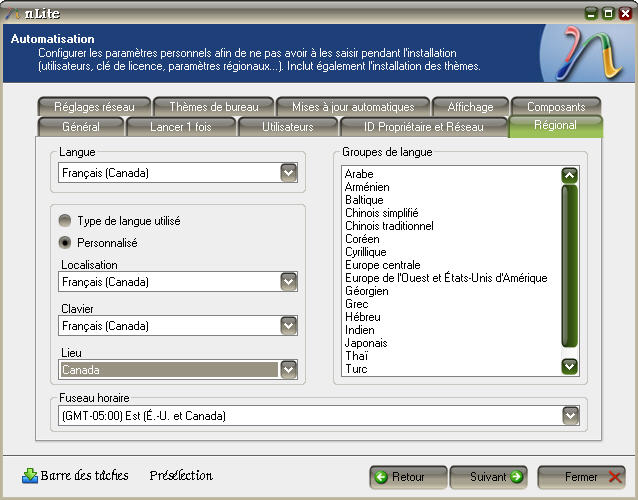Click the green arrow icon on Retour
This screenshot has height=500, width=638.
(x=381, y=477)
